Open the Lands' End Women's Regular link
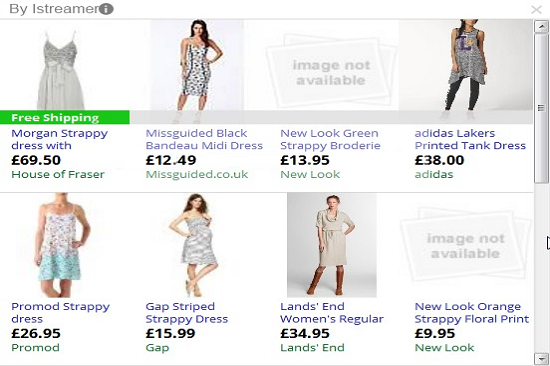The image size is (550, 366). click(x=332, y=313)
